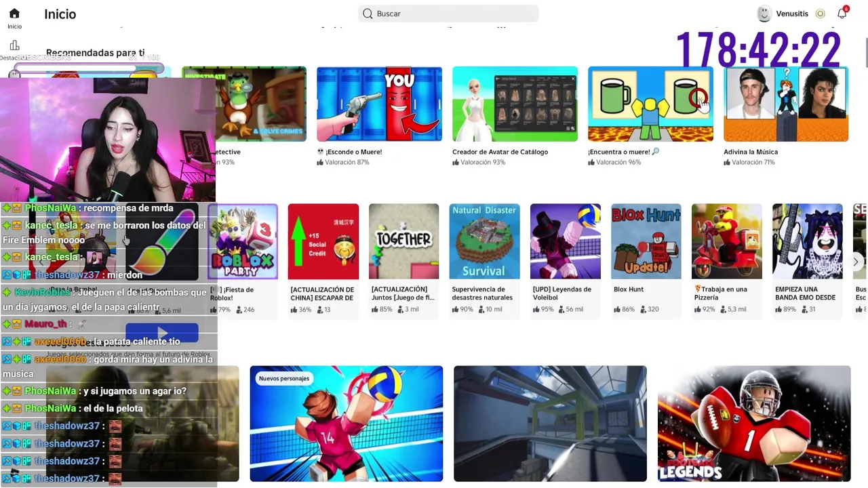Image resolution: width=868 pixels, height=488 pixels.
Task: Open the Robux hexagon icon
Action: pyautogui.click(x=820, y=14)
